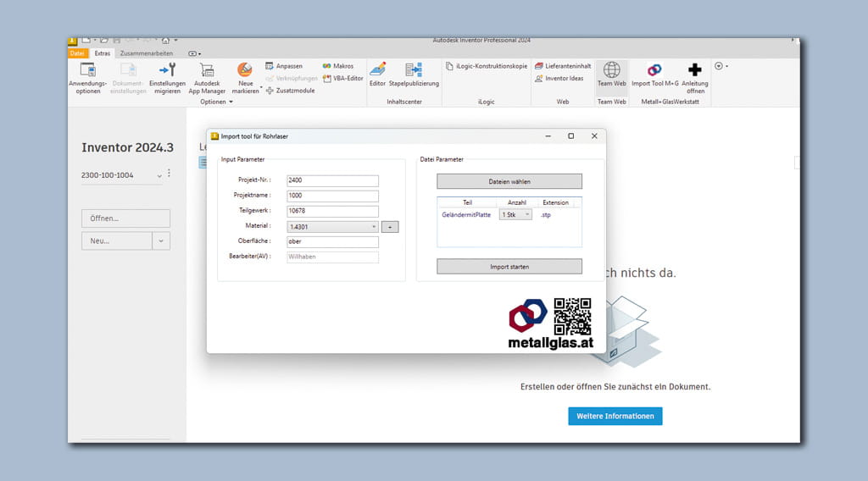Click the Import starten button

[x=509, y=267]
